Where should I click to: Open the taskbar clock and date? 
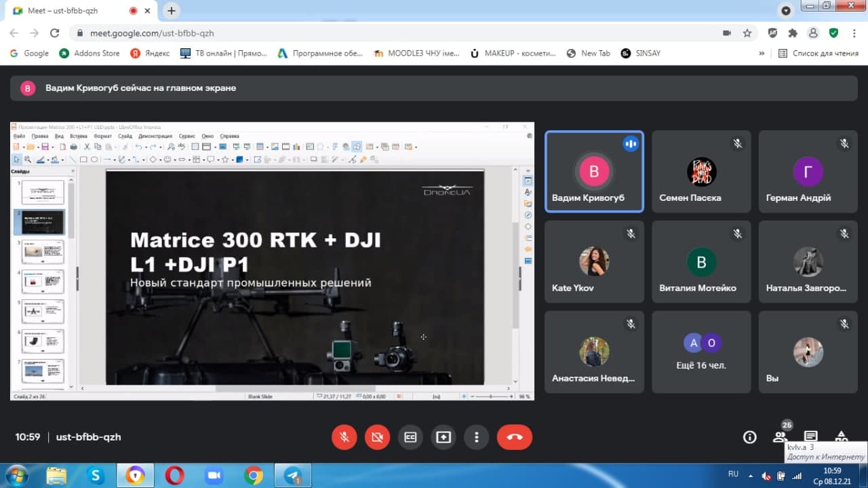pos(832,475)
